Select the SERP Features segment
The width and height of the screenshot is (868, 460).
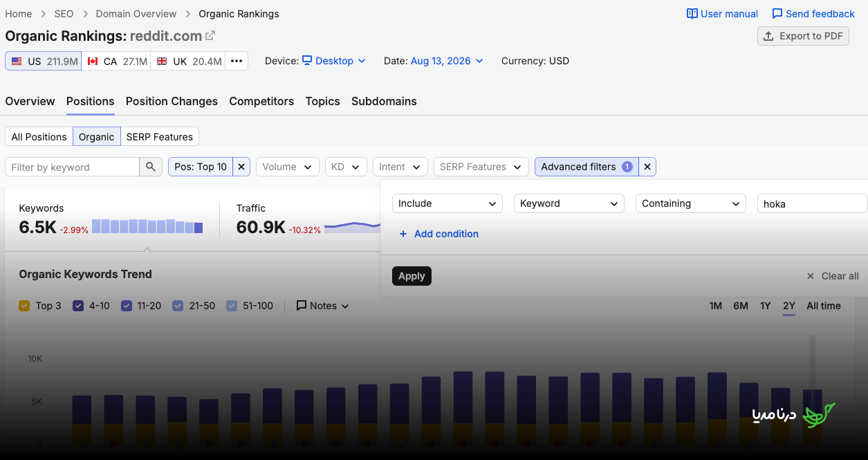pos(160,137)
